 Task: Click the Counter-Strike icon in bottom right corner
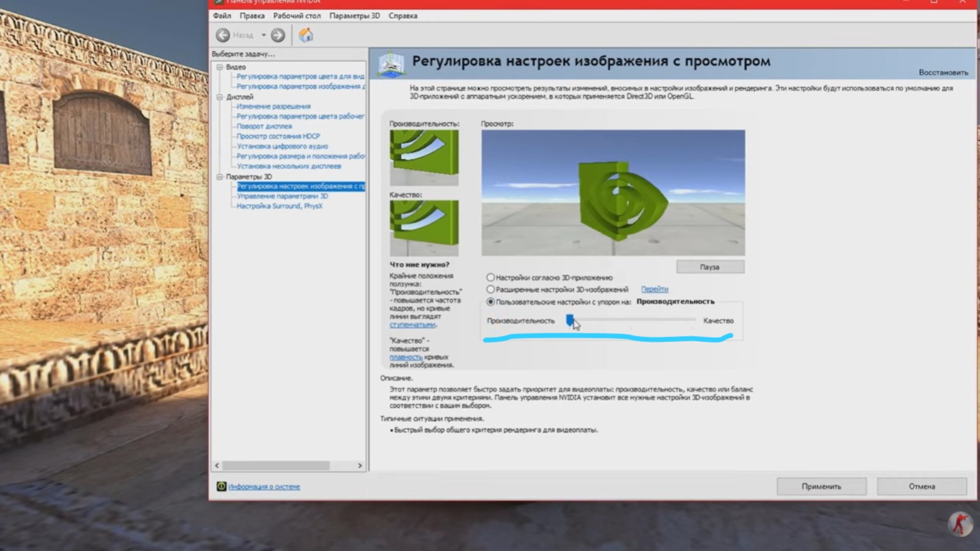coord(960,523)
